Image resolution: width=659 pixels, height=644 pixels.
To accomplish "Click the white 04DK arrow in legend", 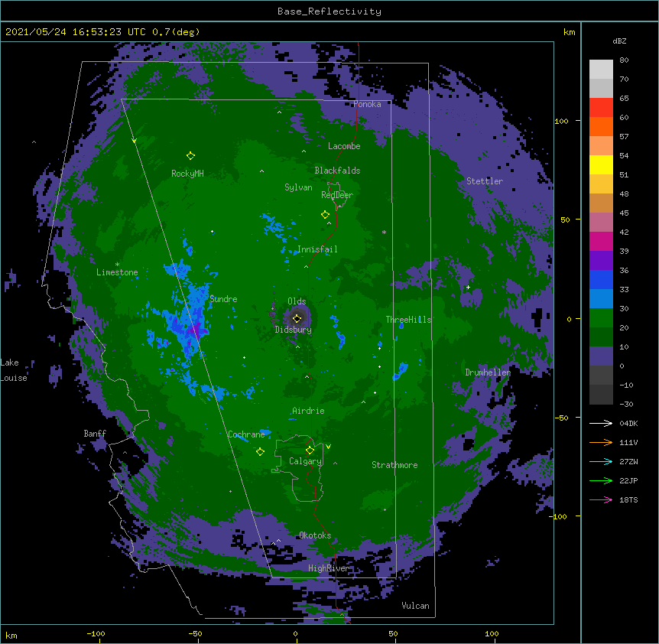I will pos(601,423).
